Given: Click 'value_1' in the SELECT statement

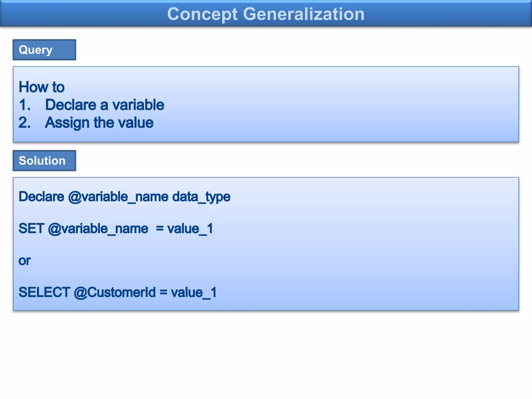Looking at the screenshot, I should pos(194,292).
